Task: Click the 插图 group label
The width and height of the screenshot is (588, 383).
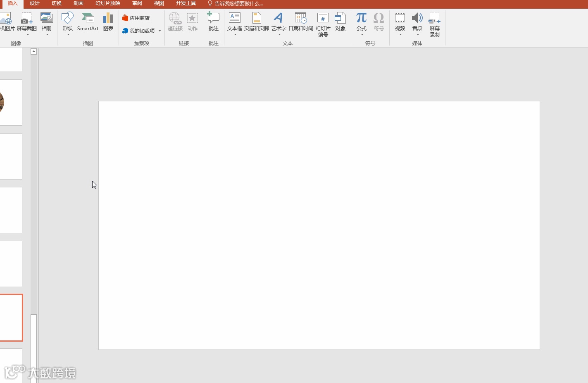Action: (x=88, y=43)
